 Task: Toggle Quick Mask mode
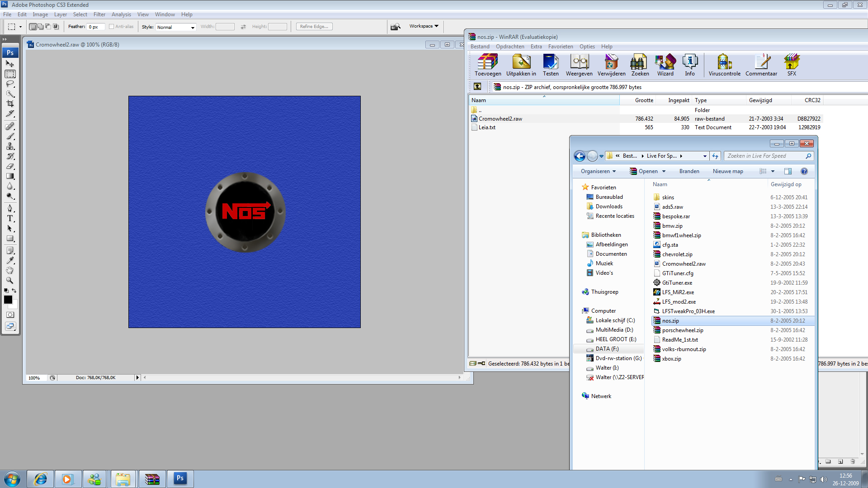10,315
